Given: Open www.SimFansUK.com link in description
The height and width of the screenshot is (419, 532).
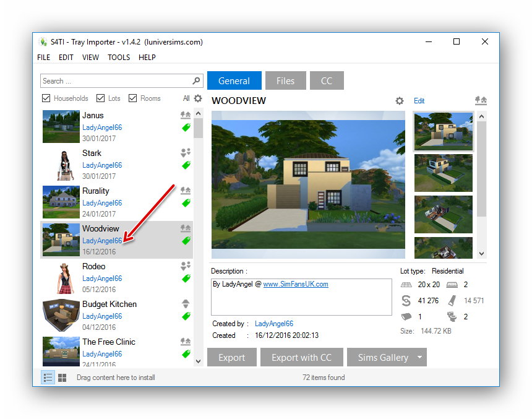Looking at the screenshot, I should (296, 284).
